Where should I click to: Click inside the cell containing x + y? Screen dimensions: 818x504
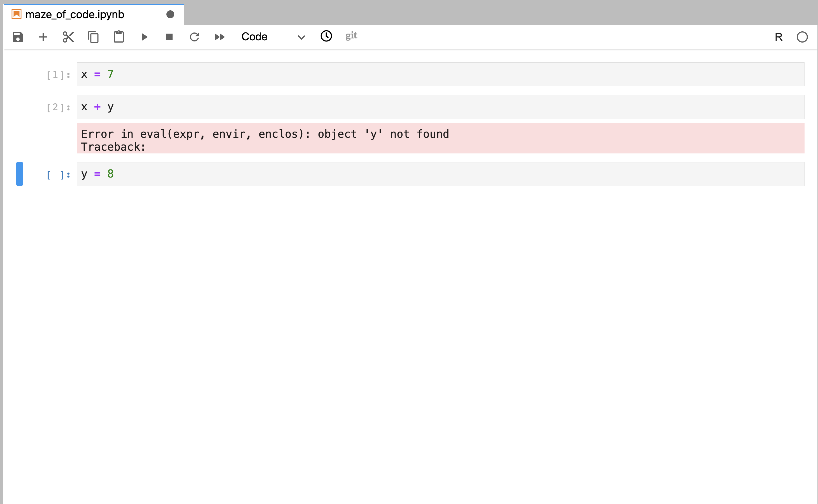pyautogui.click(x=440, y=107)
